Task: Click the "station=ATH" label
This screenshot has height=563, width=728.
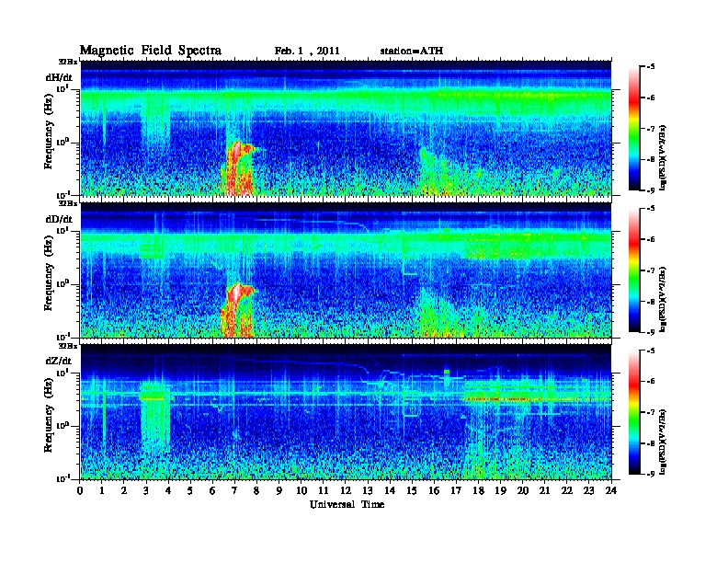Action: pos(412,52)
